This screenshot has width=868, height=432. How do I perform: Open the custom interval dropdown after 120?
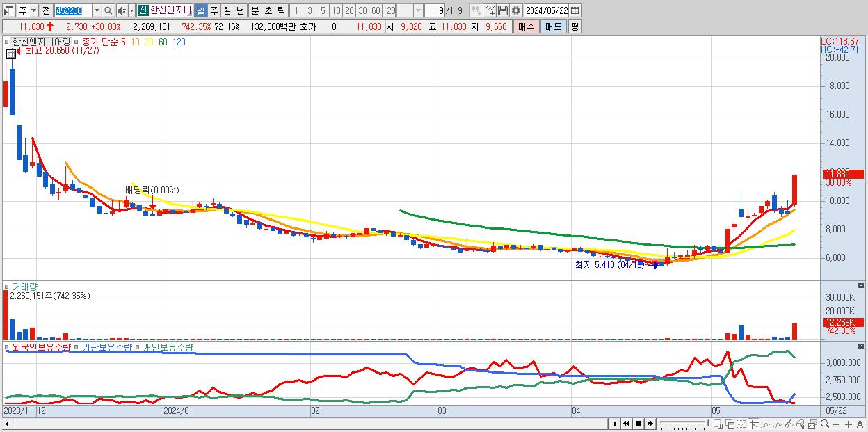click(x=418, y=10)
